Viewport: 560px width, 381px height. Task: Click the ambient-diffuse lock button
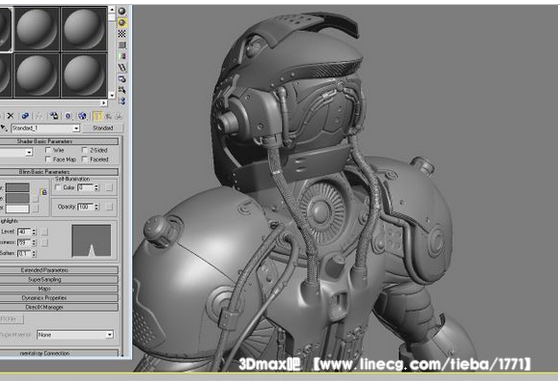pos(44,192)
